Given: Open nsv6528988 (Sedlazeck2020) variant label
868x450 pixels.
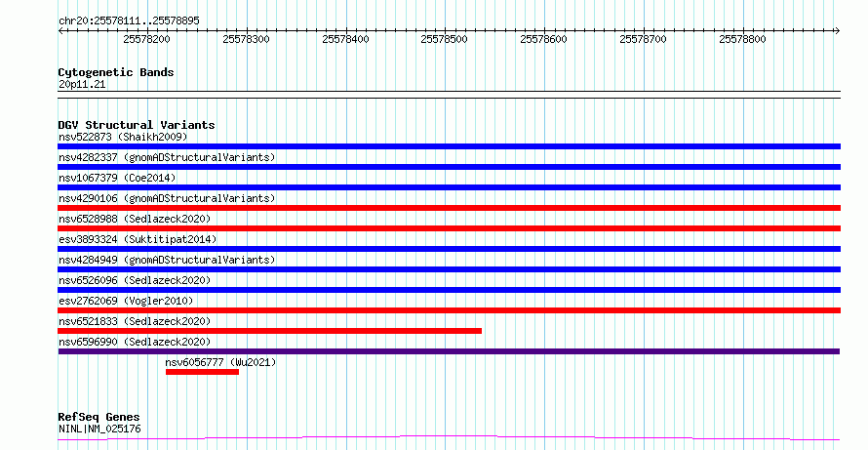Looking at the screenshot, I should (x=135, y=219).
